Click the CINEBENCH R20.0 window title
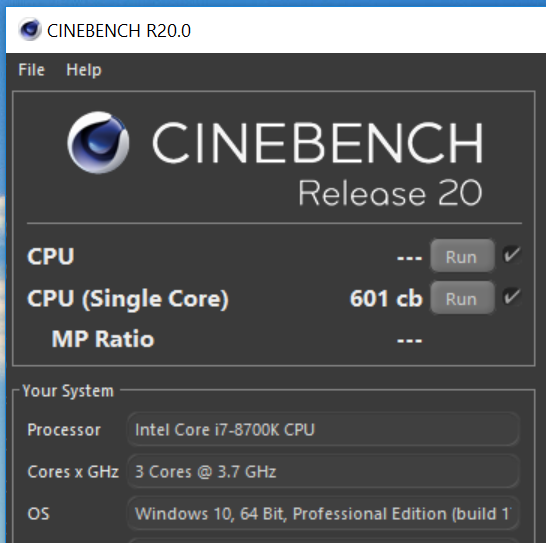This screenshot has height=543, width=546. click(x=119, y=30)
